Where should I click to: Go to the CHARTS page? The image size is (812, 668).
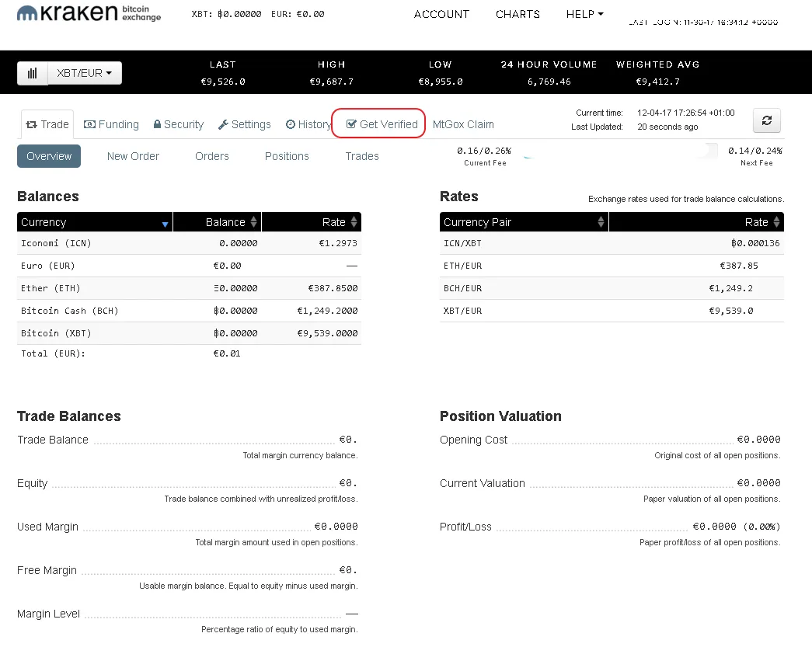[x=518, y=14]
